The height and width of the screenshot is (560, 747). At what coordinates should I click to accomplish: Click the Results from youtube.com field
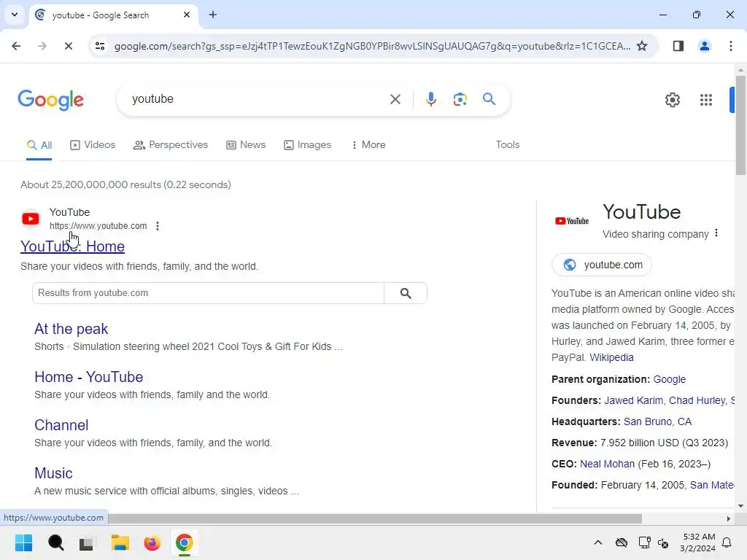(208, 293)
